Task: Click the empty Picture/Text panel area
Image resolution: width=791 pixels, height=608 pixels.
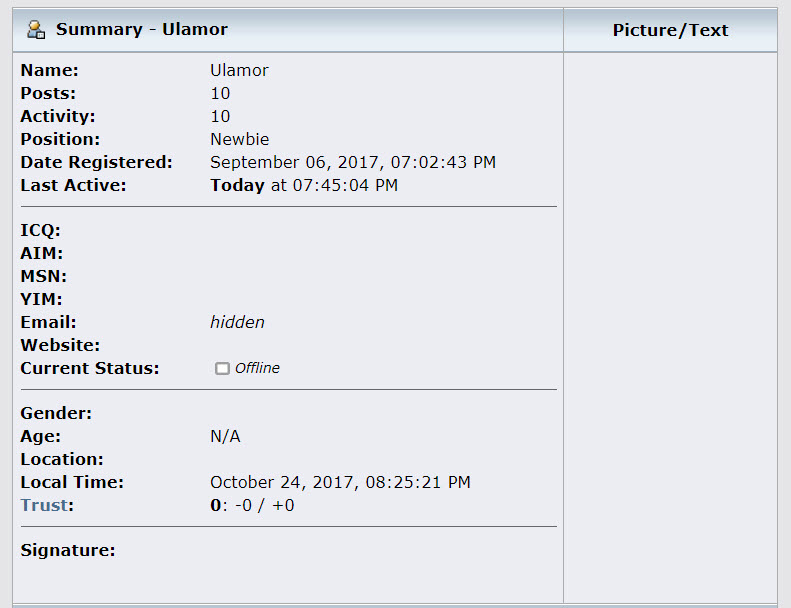Action: [670, 327]
